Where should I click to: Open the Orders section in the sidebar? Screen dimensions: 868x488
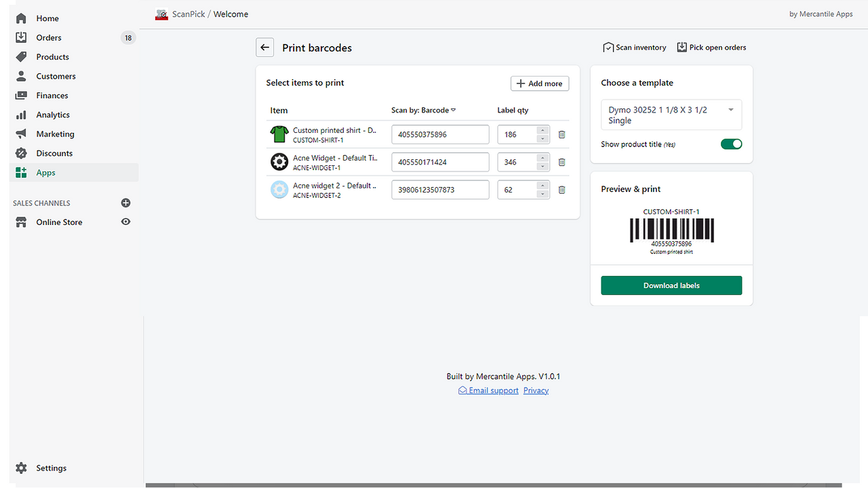[48, 37]
